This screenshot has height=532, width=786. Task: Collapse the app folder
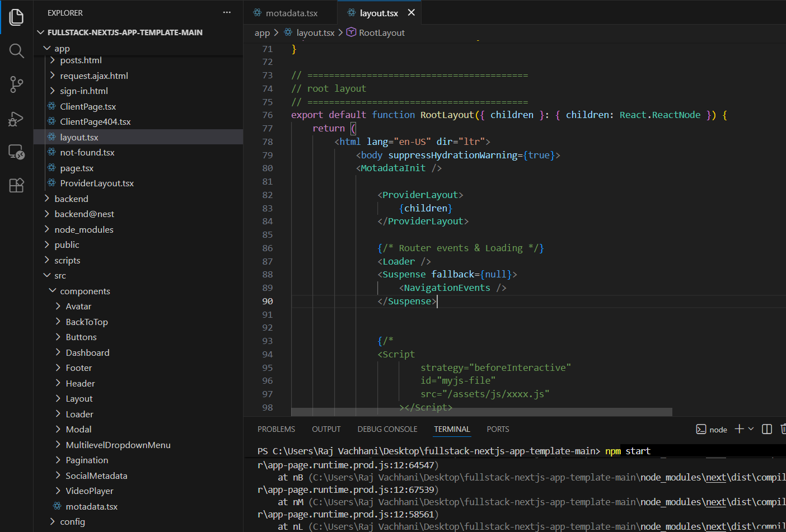click(x=47, y=49)
